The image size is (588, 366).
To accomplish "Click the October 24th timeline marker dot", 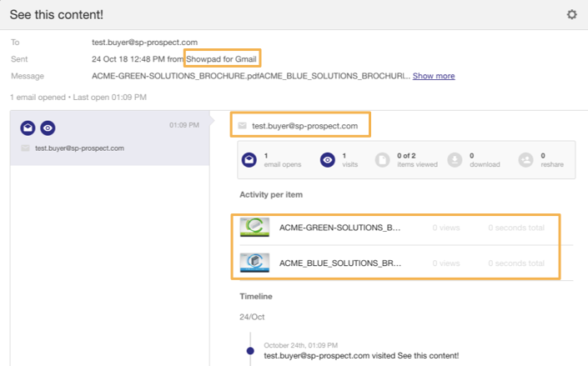I will click(250, 351).
